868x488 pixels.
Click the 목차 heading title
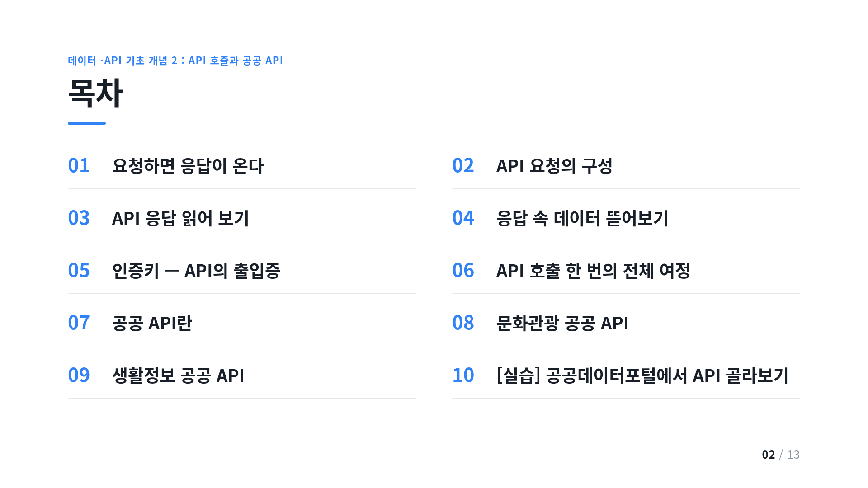(x=95, y=93)
